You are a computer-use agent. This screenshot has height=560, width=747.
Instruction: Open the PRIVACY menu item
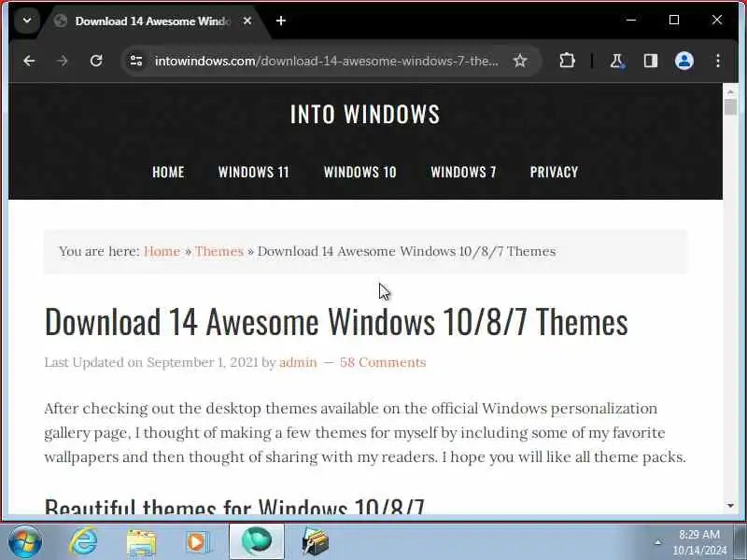pos(554,172)
